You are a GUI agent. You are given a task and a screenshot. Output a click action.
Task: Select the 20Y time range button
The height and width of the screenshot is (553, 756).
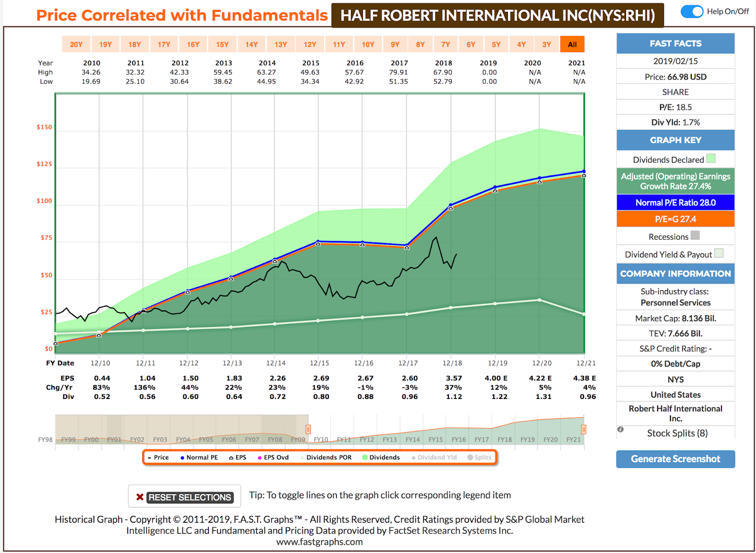[77, 44]
